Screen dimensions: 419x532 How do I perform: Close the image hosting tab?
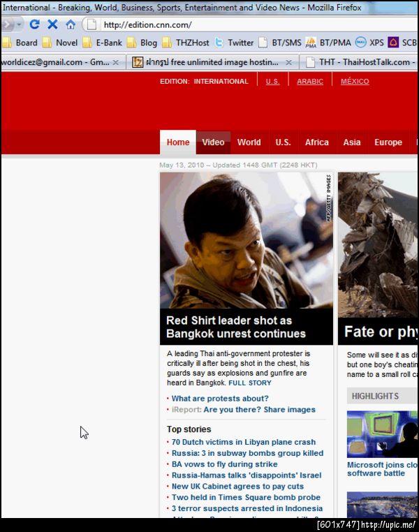coord(288,62)
